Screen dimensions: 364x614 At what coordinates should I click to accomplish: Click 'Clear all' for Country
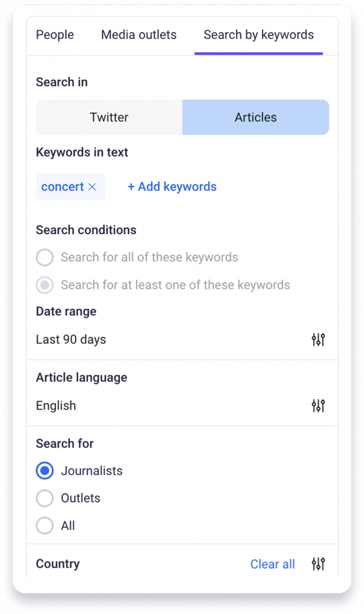(x=272, y=564)
